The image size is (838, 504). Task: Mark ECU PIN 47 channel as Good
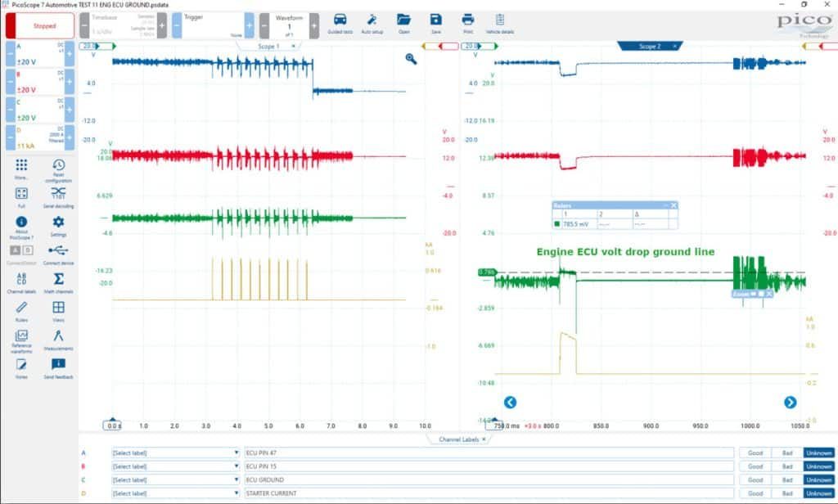(x=755, y=452)
